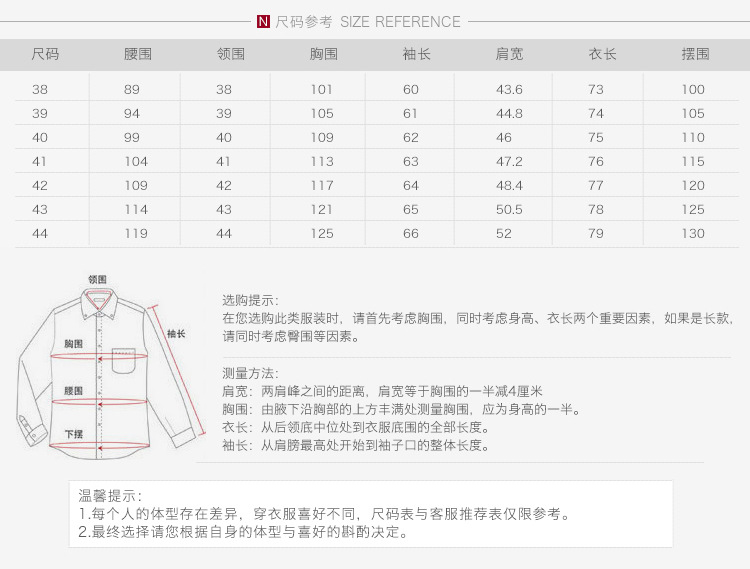The width and height of the screenshot is (750, 569).
Task: Click waist value 119
Action: (136, 233)
